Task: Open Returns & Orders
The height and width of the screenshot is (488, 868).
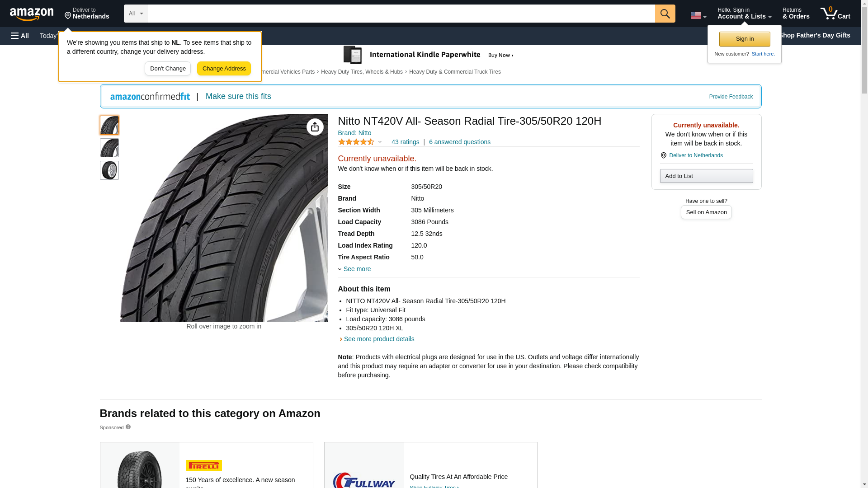Action: [796, 14]
